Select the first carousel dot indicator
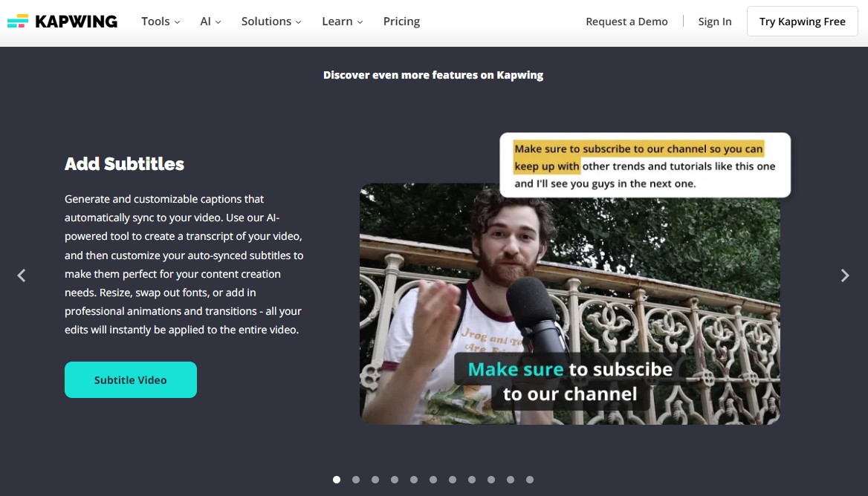 (x=337, y=480)
